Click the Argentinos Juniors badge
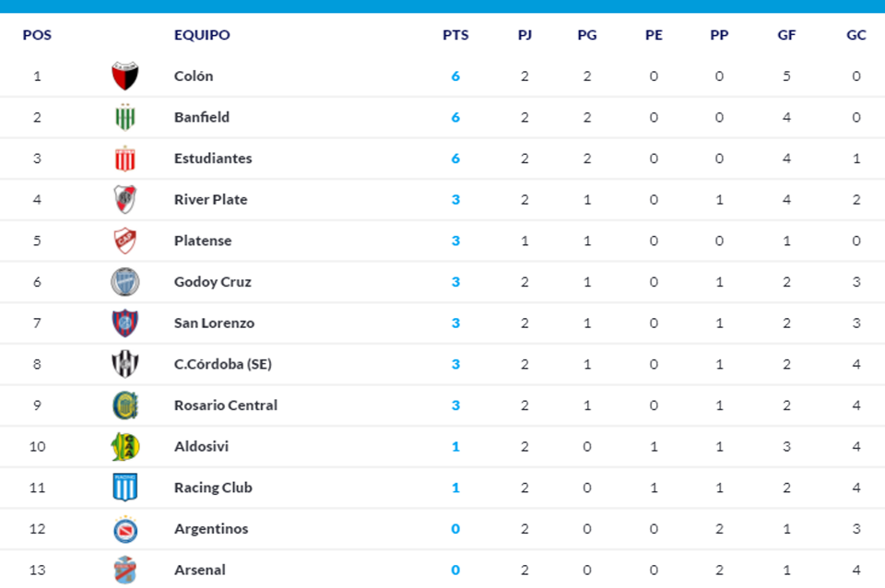885x588 pixels. coord(124,529)
